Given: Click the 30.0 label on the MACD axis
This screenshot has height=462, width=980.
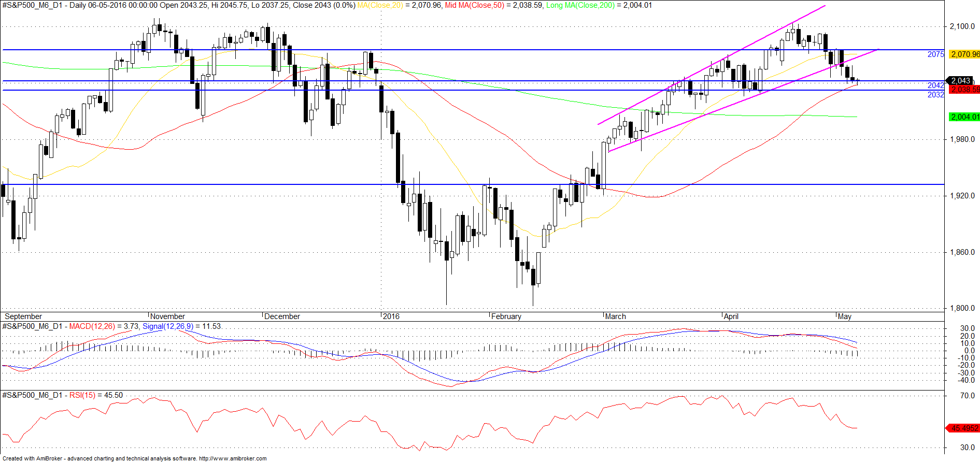Looking at the screenshot, I should [x=967, y=328].
